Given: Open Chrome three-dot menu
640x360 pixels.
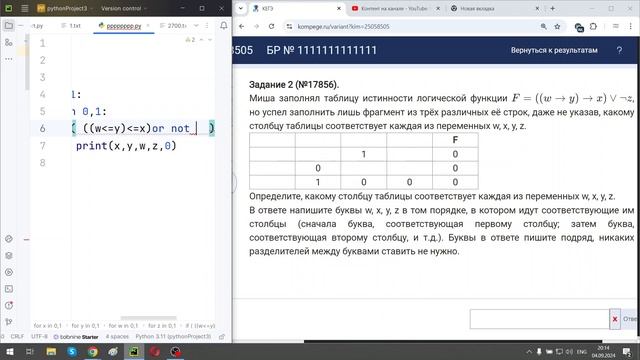Looking at the screenshot, I should [x=630, y=27].
